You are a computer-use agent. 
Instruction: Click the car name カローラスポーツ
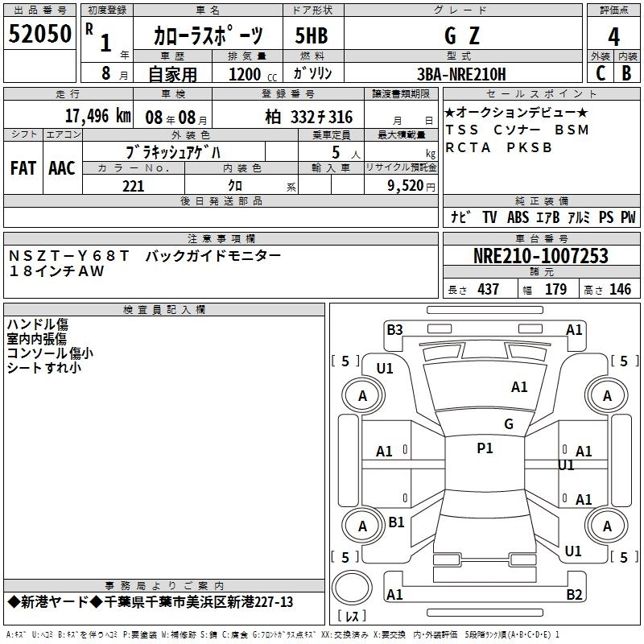tap(208, 37)
